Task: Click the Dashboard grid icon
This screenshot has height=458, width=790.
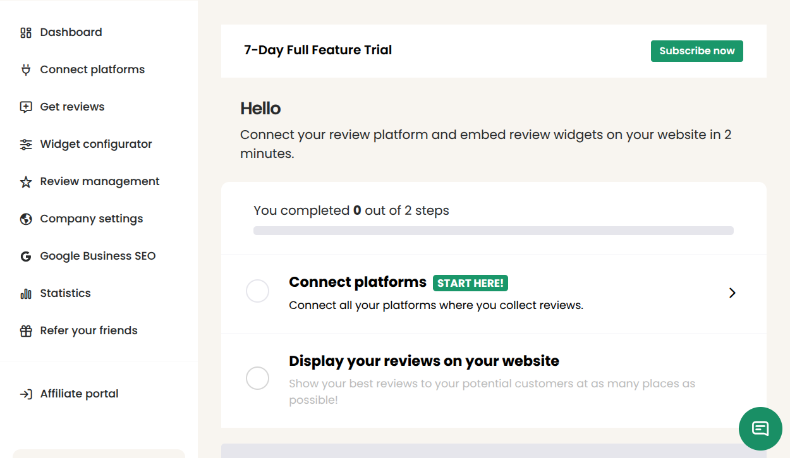Action: pos(26,33)
